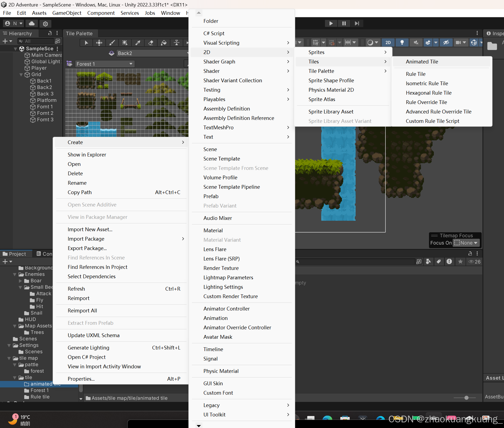Image resolution: width=504 pixels, height=428 pixels.
Task: Click the search-by-type icon in Console toolbar
Action: [x=428, y=261]
